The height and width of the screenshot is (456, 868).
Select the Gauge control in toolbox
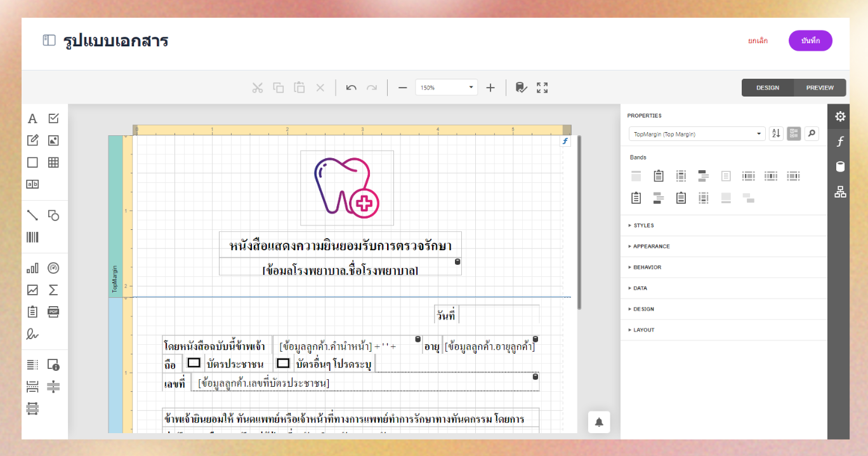click(53, 268)
